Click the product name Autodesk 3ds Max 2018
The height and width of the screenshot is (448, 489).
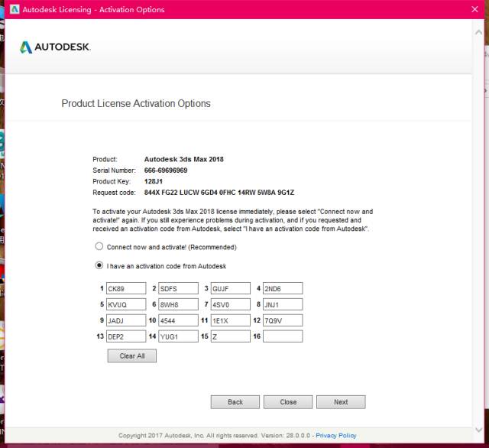point(183,159)
